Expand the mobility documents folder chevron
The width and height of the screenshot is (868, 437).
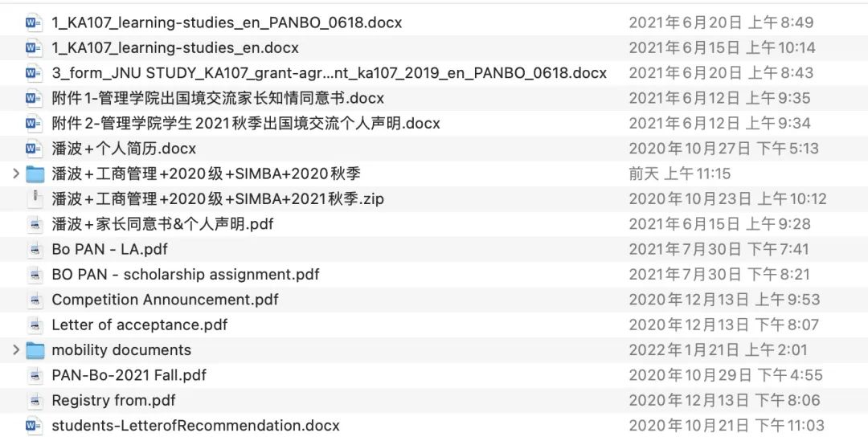[16, 350]
